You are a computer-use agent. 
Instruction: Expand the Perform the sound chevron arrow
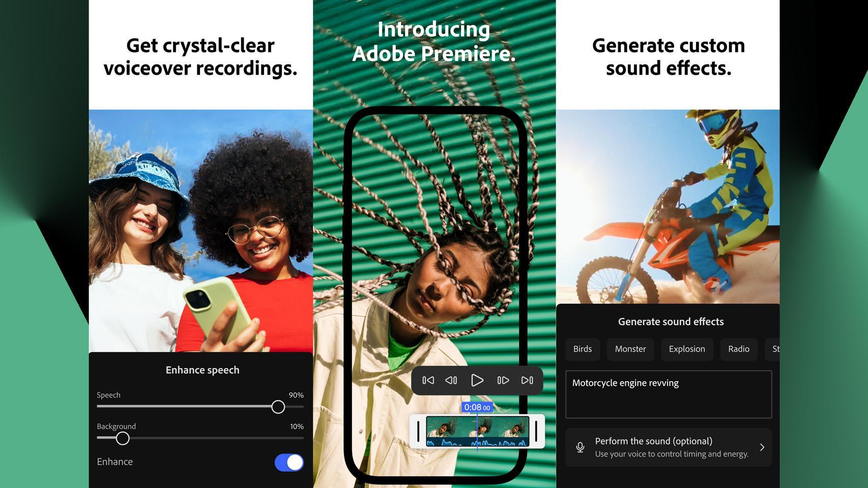[762, 447]
